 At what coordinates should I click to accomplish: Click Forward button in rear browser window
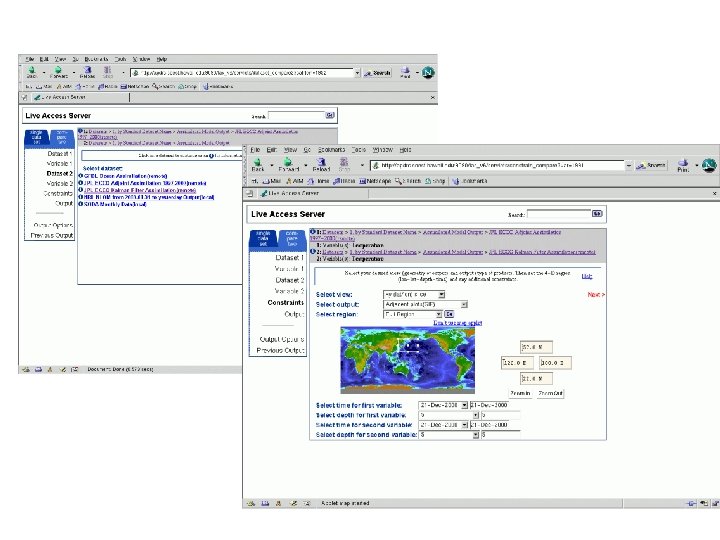coord(58,72)
